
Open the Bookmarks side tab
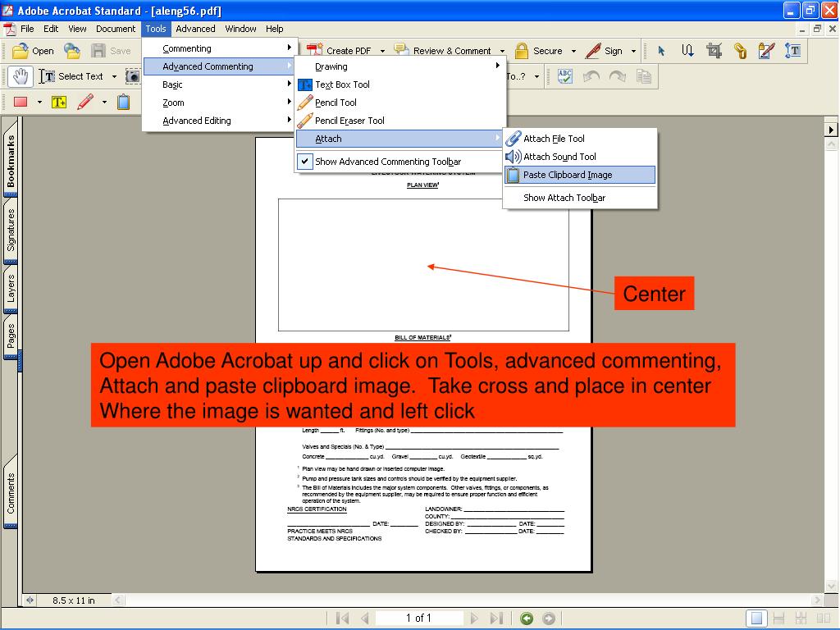[11, 160]
